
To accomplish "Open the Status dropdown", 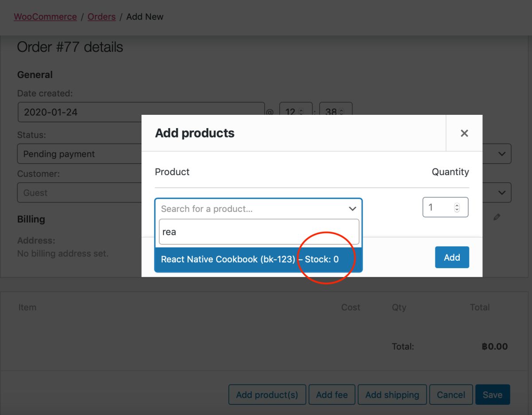I will [80, 154].
